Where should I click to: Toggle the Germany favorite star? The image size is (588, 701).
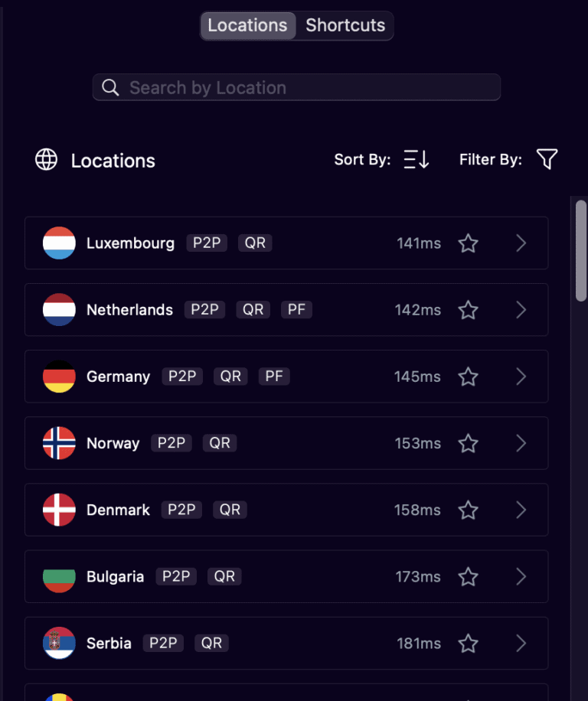(x=468, y=377)
